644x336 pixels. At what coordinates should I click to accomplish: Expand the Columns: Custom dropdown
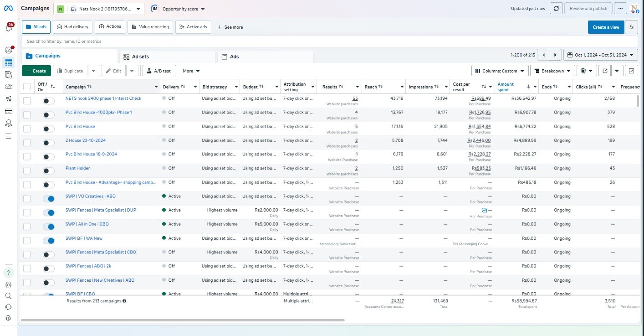click(500, 71)
